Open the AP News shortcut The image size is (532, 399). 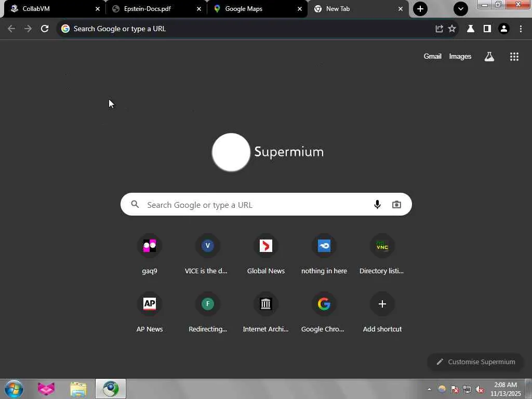[150, 312]
